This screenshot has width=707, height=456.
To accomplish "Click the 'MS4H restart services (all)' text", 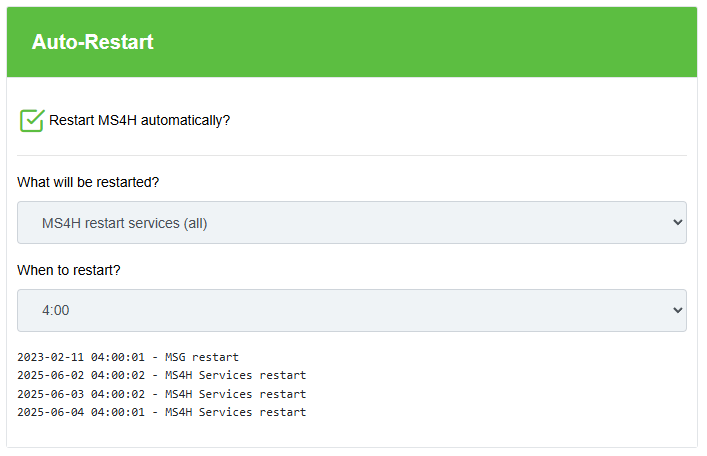I will click(x=124, y=223).
